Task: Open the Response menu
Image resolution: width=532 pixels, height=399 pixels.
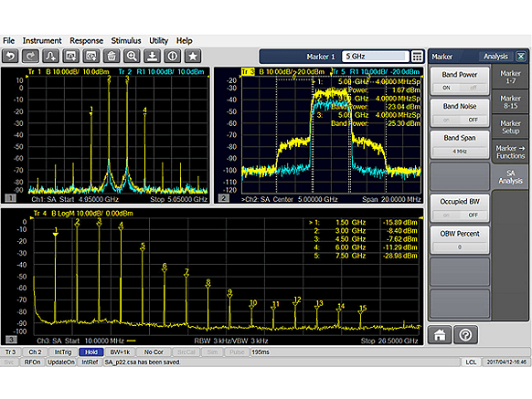Action: pyautogui.click(x=86, y=41)
